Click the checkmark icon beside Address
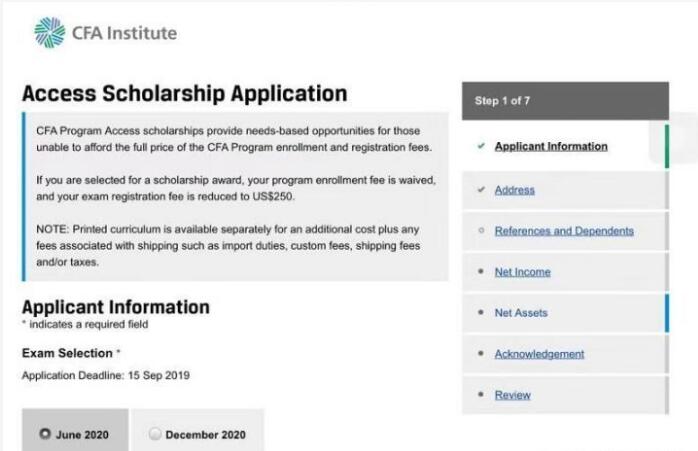698x451 pixels. [482, 189]
